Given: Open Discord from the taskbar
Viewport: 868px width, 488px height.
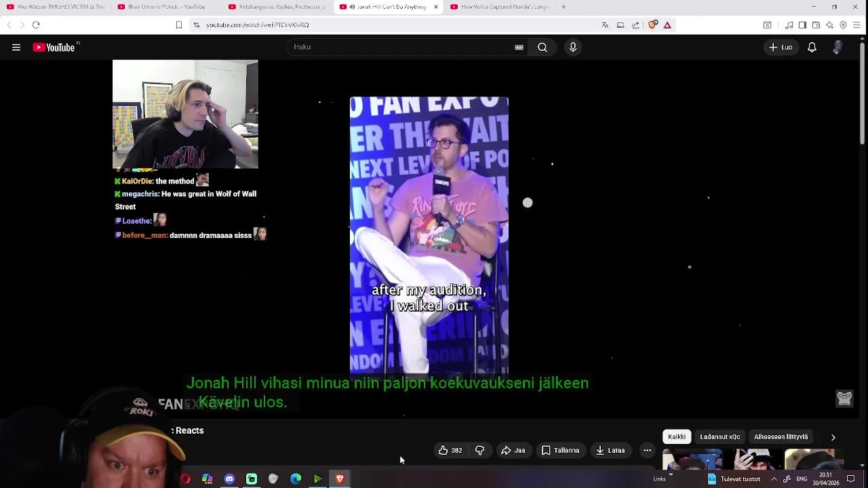Looking at the screenshot, I should [229, 479].
